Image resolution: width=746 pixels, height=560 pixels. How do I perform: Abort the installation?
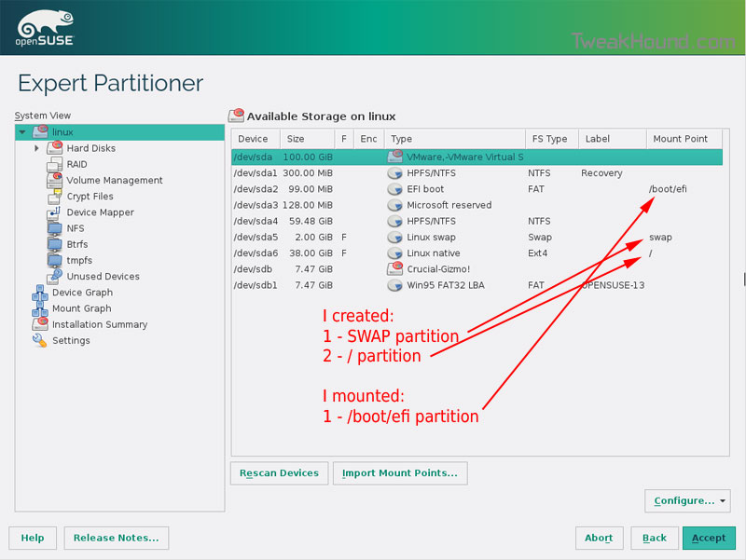[x=599, y=538]
